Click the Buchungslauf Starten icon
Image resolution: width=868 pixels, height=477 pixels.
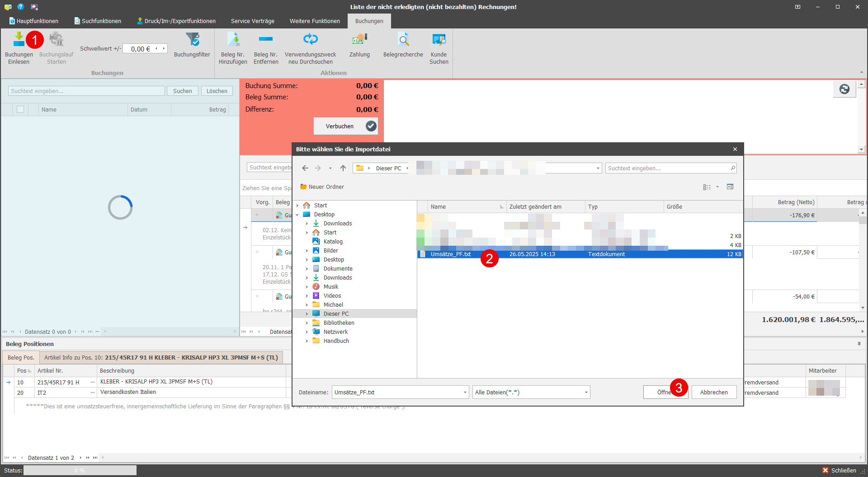click(57, 39)
